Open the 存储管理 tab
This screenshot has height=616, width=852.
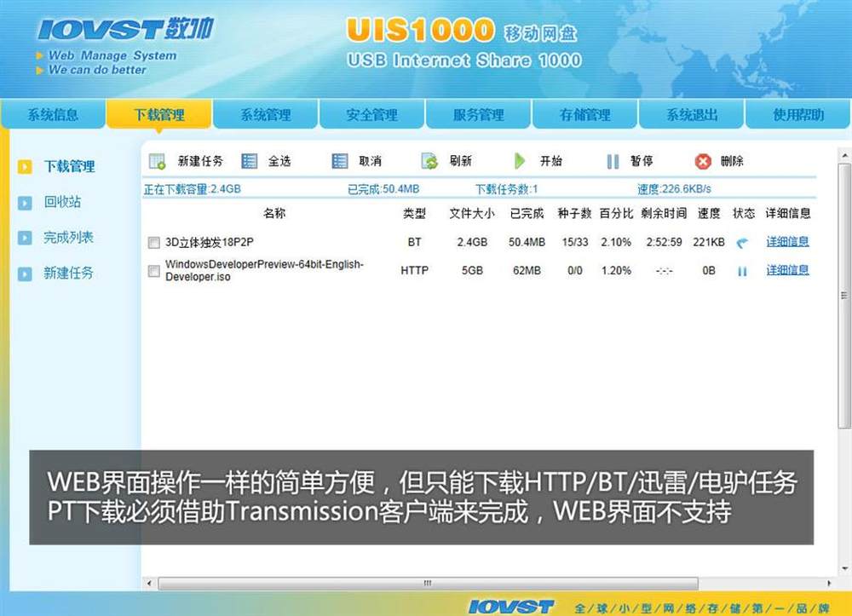pos(585,114)
